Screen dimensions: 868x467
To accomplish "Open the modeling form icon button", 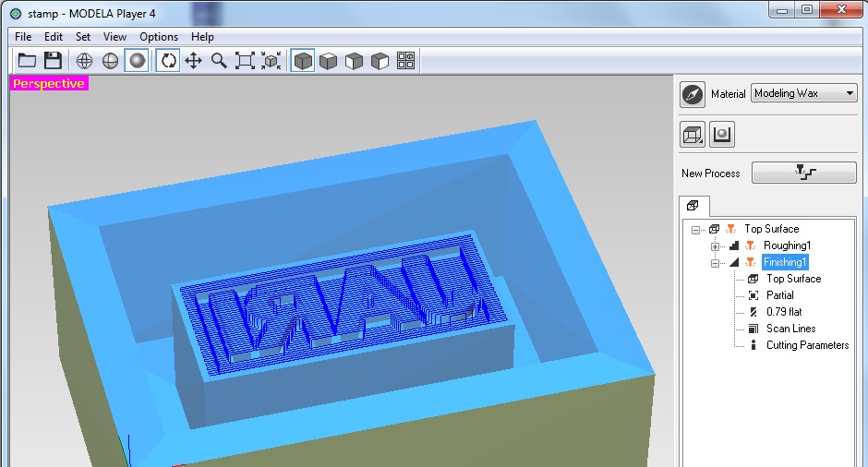I will click(722, 135).
